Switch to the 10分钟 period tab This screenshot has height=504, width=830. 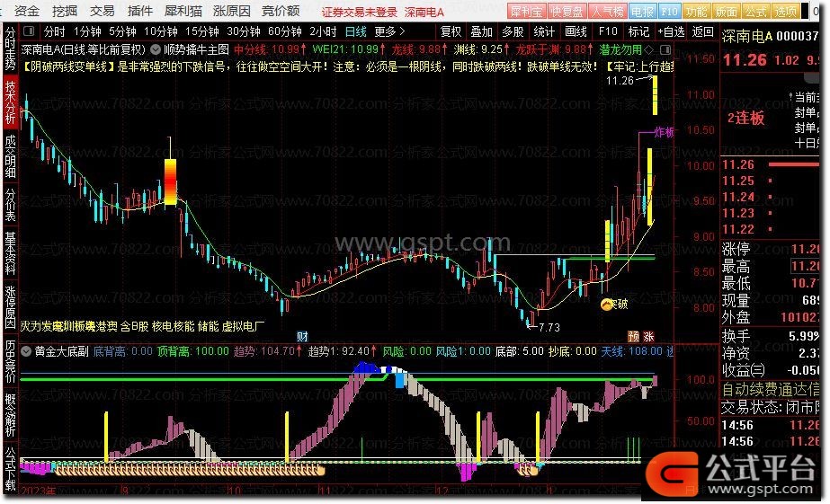(x=160, y=31)
